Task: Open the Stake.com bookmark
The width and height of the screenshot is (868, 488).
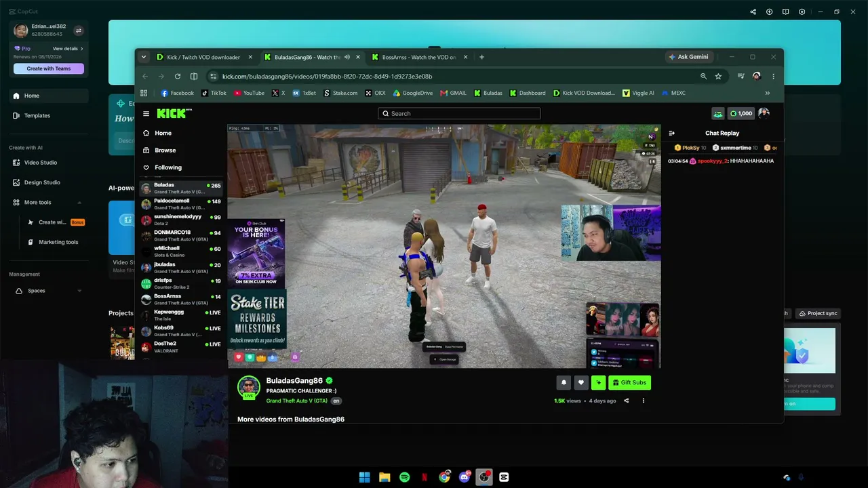Action: tap(339, 93)
